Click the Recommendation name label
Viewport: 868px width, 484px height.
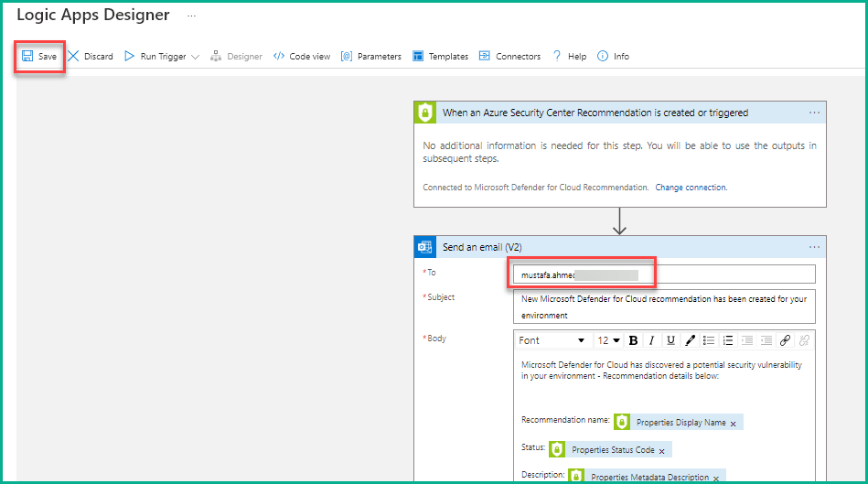(565, 420)
